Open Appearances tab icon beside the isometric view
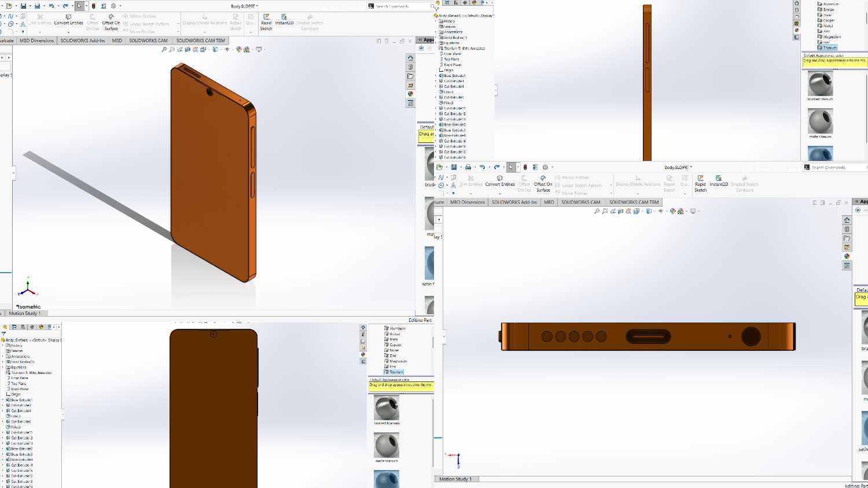 tap(410, 94)
